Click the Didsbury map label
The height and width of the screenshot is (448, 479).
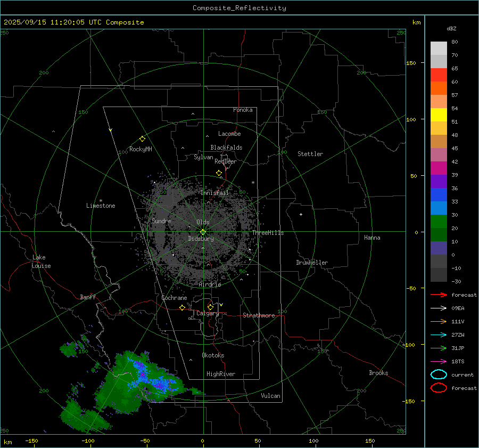coord(201,239)
